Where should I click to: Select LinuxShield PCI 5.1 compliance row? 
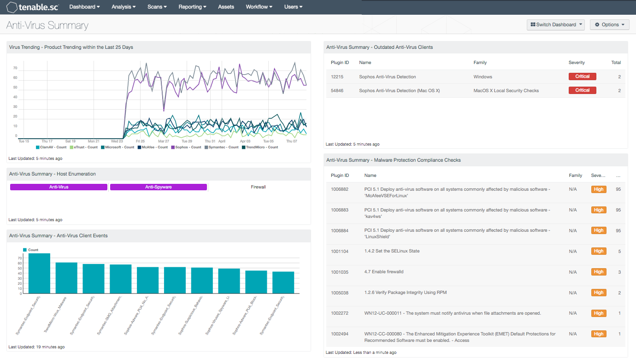click(476, 234)
